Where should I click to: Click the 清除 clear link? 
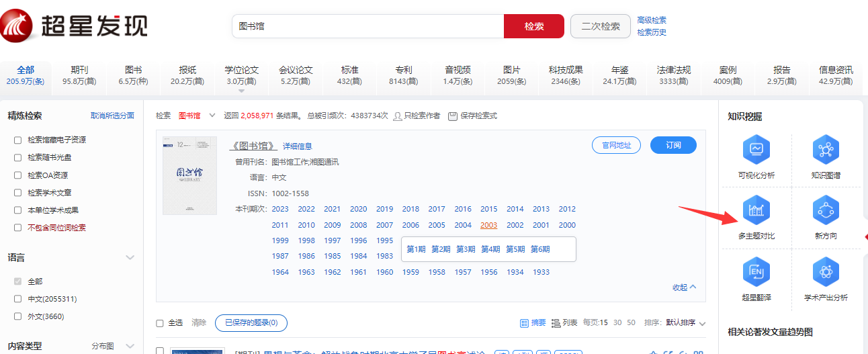199,323
